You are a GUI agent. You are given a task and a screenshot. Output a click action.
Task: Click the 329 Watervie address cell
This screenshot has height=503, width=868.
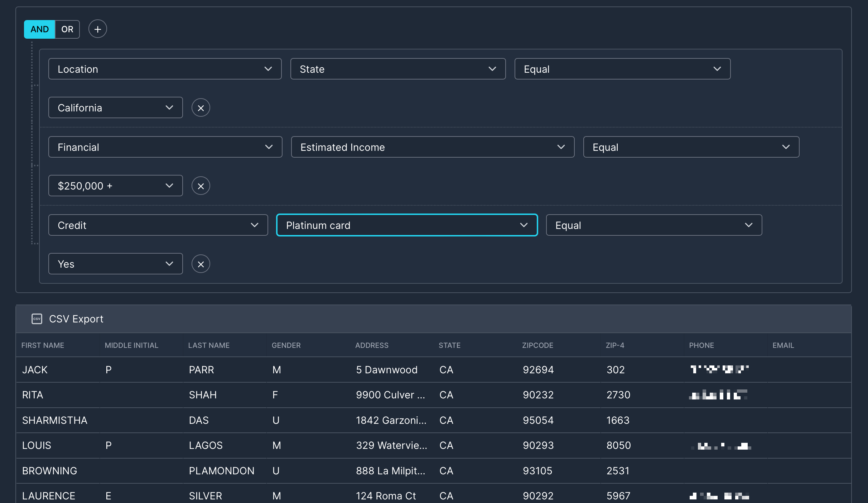pyautogui.click(x=391, y=445)
